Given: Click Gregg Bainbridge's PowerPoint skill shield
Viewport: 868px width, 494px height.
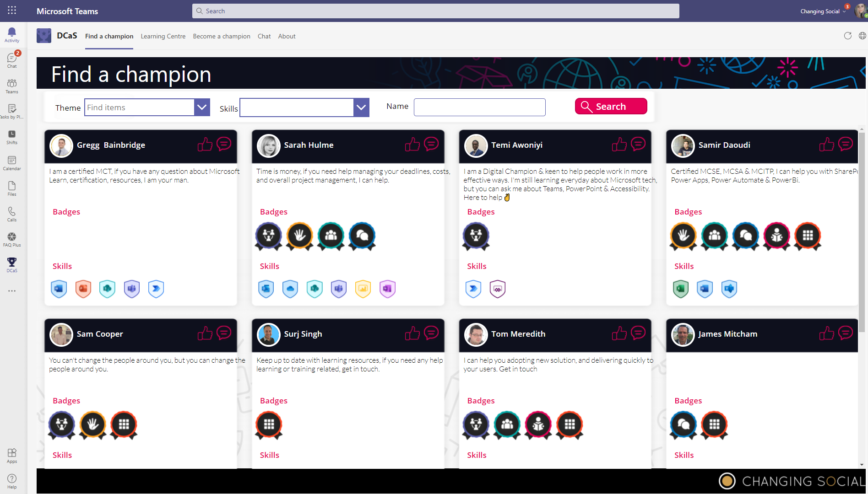Looking at the screenshot, I should pyautogui.click(x=83, y=289).
